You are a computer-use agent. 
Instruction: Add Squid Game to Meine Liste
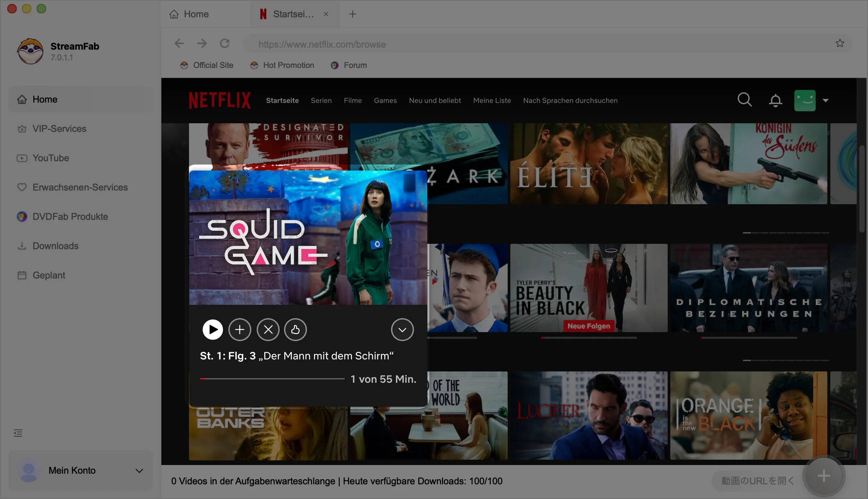pos(240,329)
